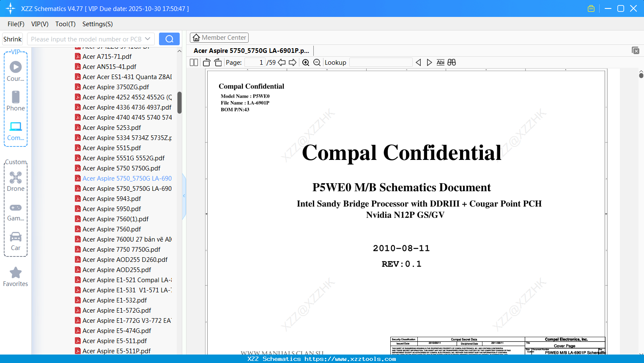644x363 pixels.
Task: Open the VIP(V) menu
Action: tap(40, 24)
